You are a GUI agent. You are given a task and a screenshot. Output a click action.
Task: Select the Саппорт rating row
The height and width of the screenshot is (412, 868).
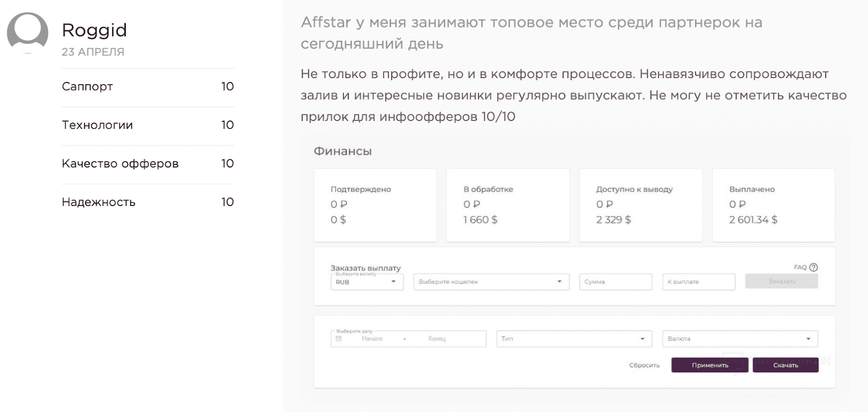coord(148,87)
